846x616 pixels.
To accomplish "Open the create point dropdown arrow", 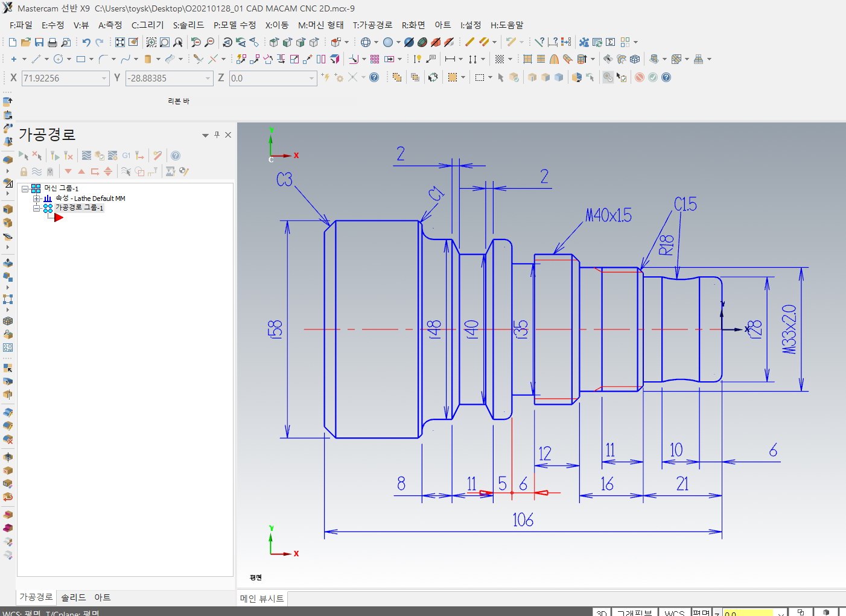I will coord(24,59).
